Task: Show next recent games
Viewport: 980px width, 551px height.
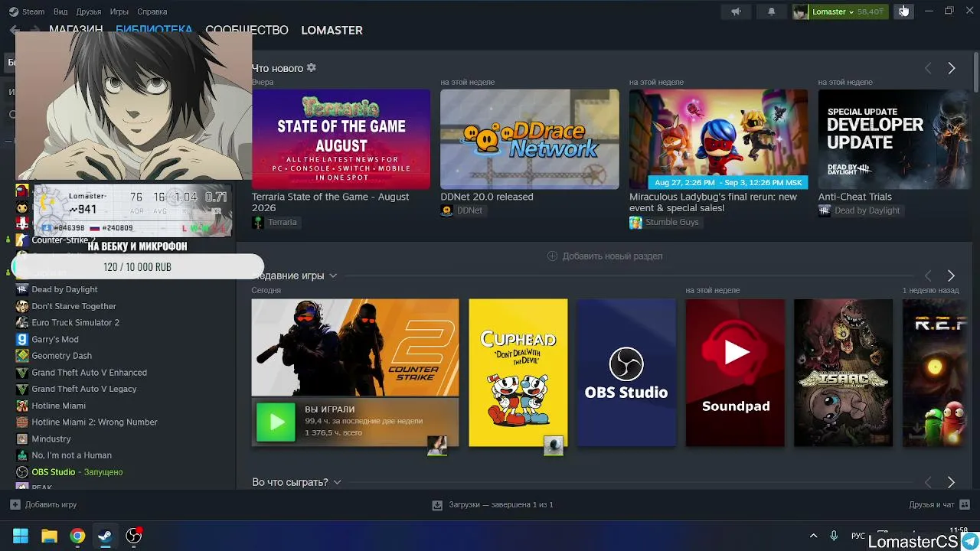Action: point(952,275)
